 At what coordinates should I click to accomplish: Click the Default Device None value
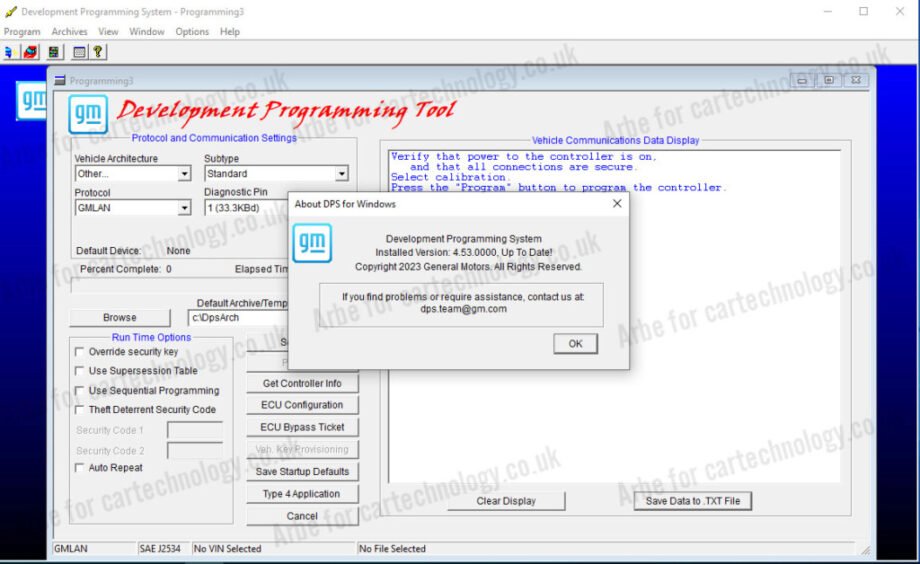(178, 251)
